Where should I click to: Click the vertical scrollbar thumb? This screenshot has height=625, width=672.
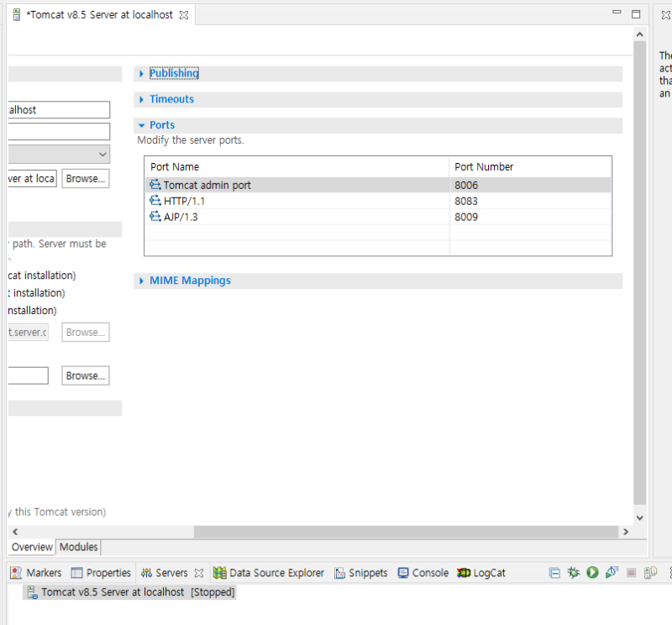(x=640, y=273)
